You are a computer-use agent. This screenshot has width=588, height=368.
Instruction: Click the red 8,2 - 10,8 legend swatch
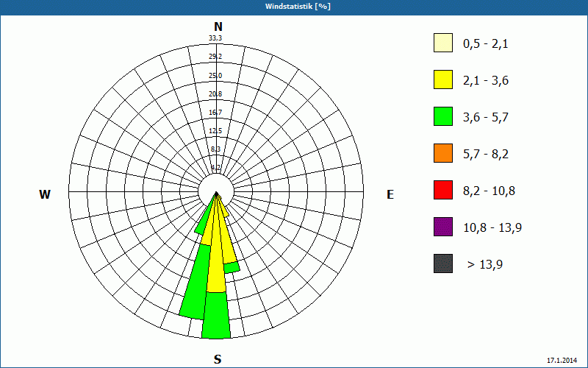[x=443, y=190]
